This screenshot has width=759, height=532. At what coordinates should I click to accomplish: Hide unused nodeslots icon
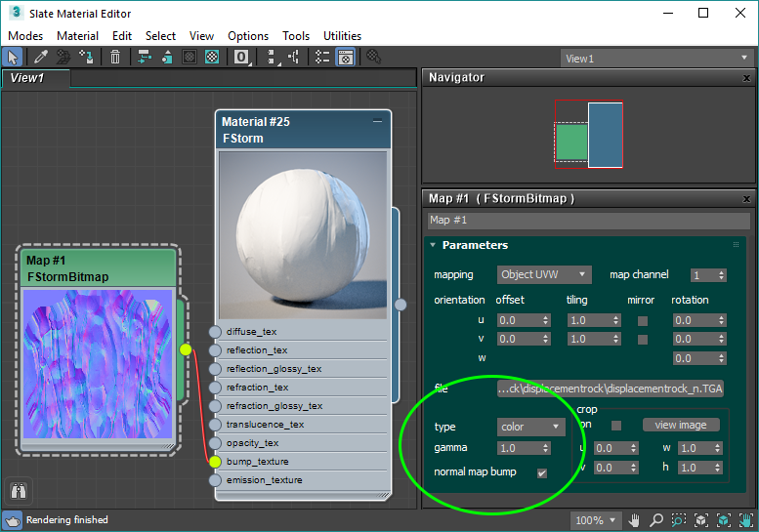coord(167,57)
